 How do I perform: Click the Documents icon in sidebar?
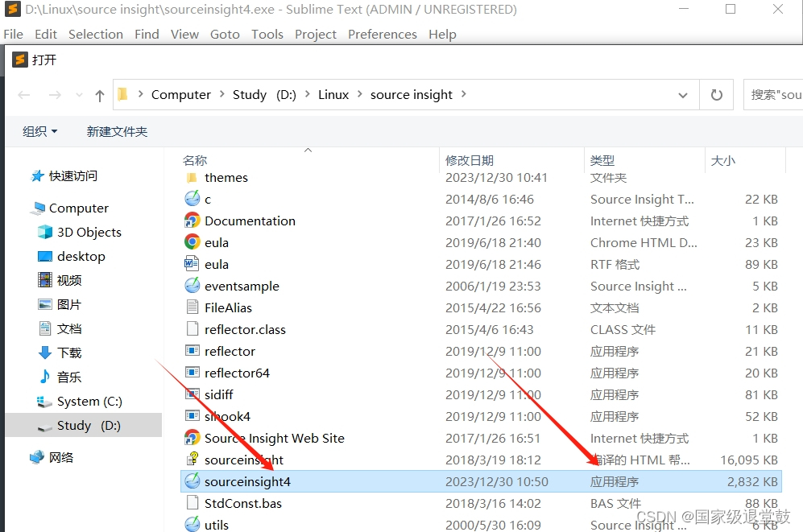click(x=45, y=328)
